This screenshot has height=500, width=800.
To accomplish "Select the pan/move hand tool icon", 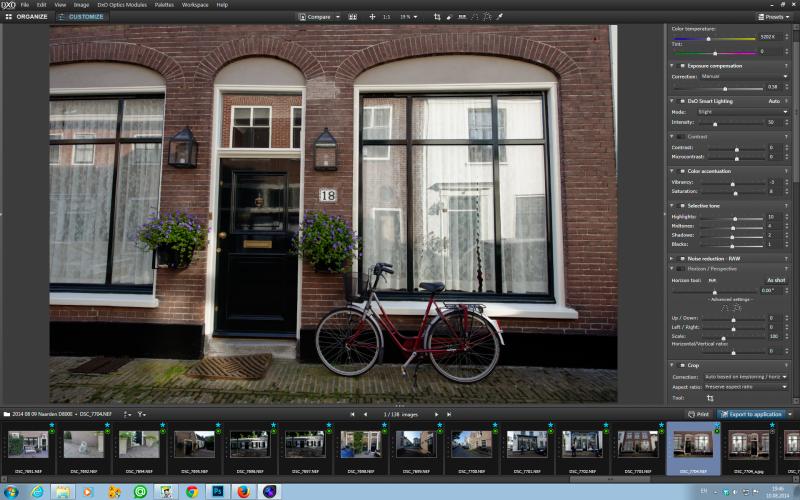I will coord(372,17).
